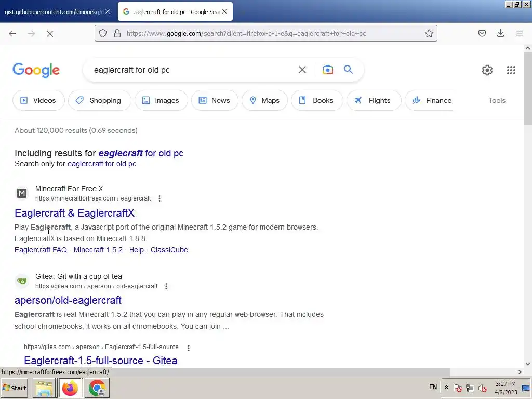532x399 pixels.
Task: Click 'About 120,000 results' text
Action: (76, 130)
